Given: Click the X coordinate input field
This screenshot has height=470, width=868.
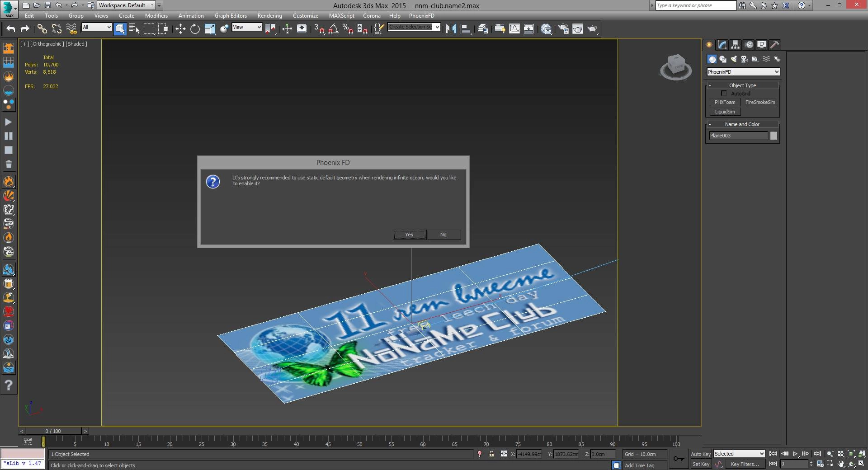Looking at the screenshot, I should (529, 454).
